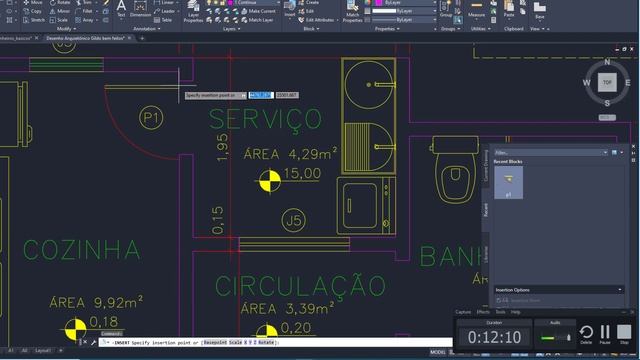Click the Group tool
The height and width of the screenshot is (360, 640).
pyautogui.click(x=446, y=9)
